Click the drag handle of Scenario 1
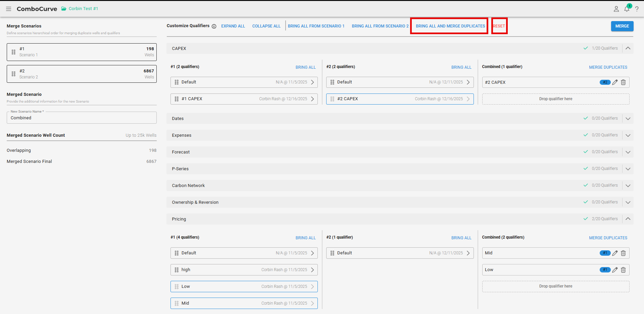This screenshot has width=644, height=314. [13, 52]
